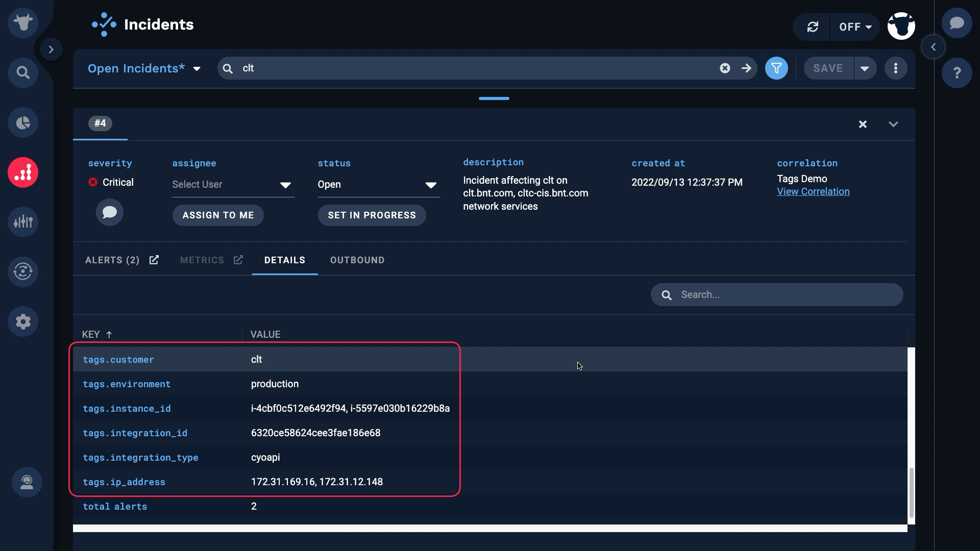Expand the left sidebar with the chevron
980x551 pixels.
click(51, 49)
